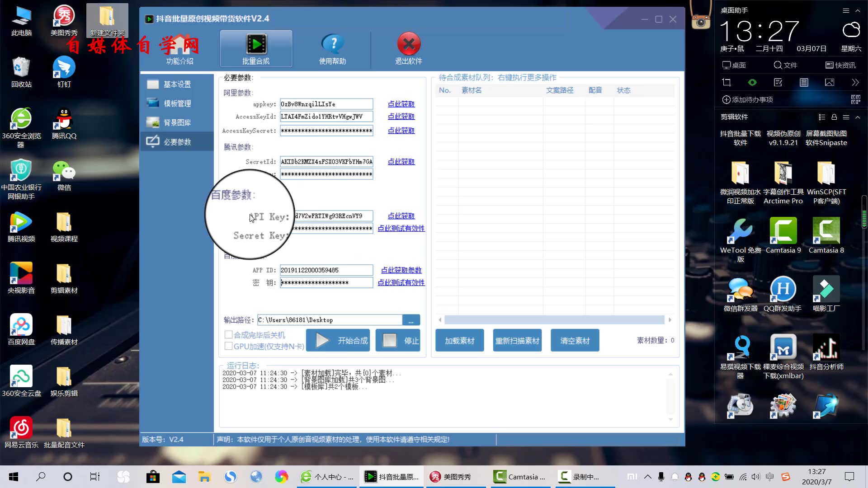Click 点此获取 link beside appkey
This screenshot has width=868, height=488.
click(x=401, y=104)
